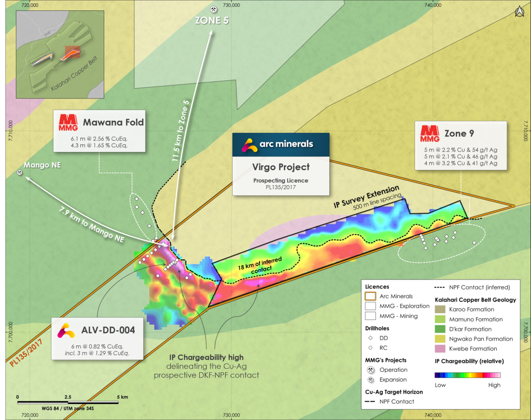Click the Mango NE label
531x420 pixels.
[43, 165]
